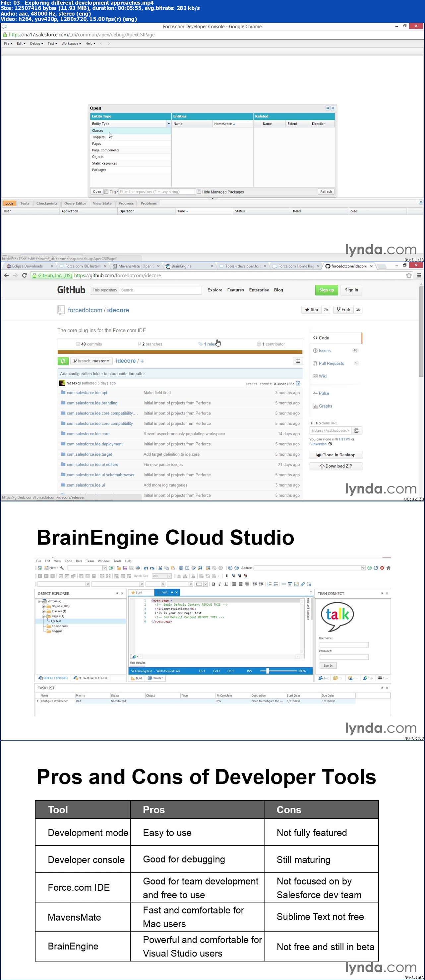Viewport: 425px width, 980px height.
Task: Click the Italic icon in BrainEngine toolbar
Action: pyautogui.click(x=220, y=584)
